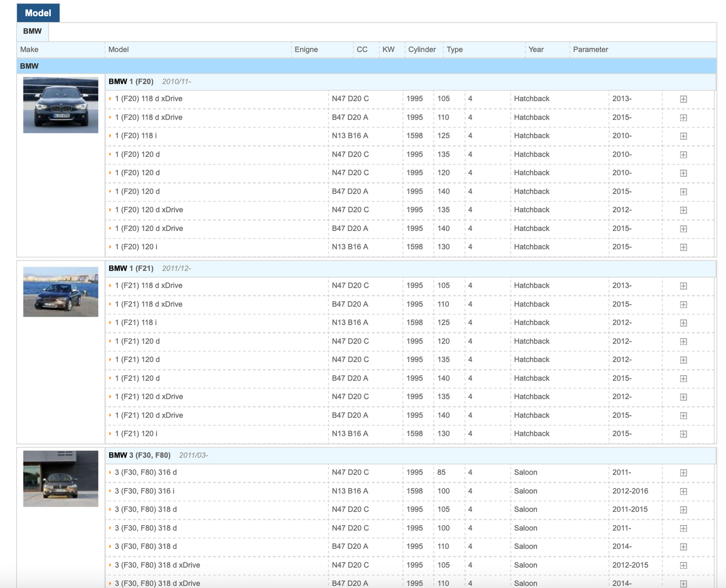Click plus icon for 3 (F30, F80) 318 d B47 2014-

point(683,547)
